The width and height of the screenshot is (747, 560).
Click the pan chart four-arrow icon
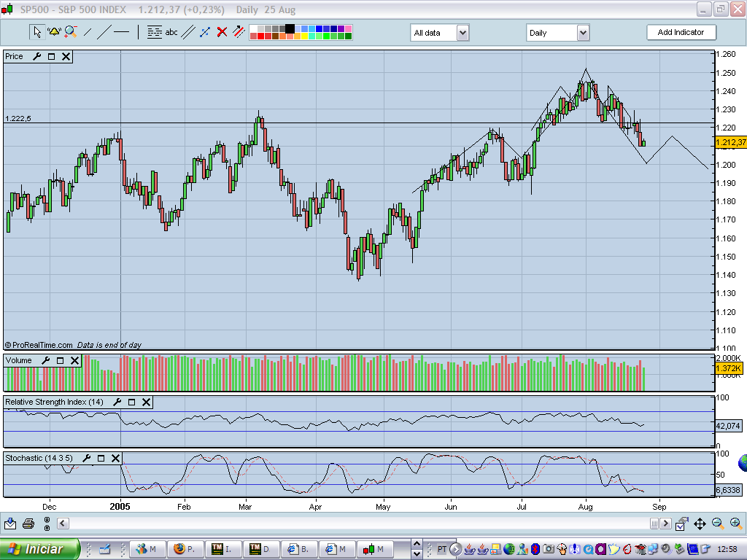pyautogui.click(x=699, y=524)
